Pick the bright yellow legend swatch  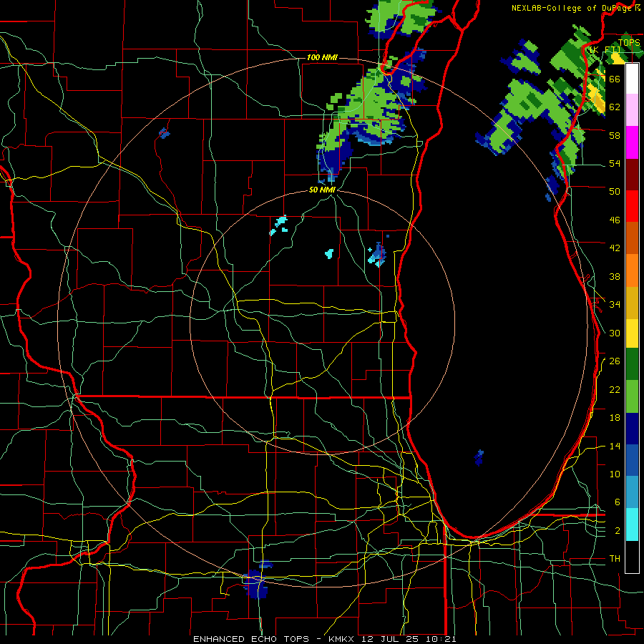(632, 333)
